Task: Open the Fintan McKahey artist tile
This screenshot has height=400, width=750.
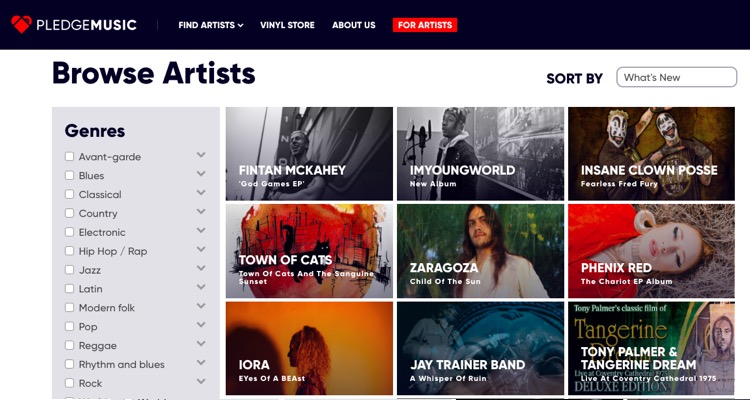Action: click(309, 154)
